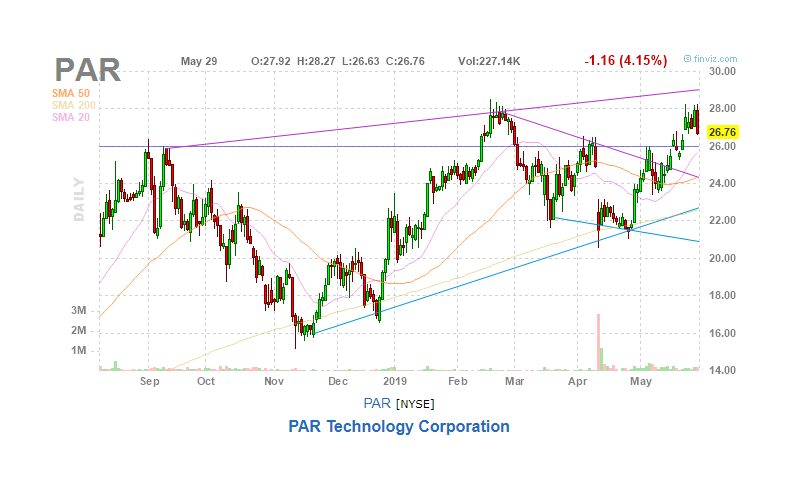Click the May month axis label
The height and width of the screenshot is (490, 798).
(641, 381)
